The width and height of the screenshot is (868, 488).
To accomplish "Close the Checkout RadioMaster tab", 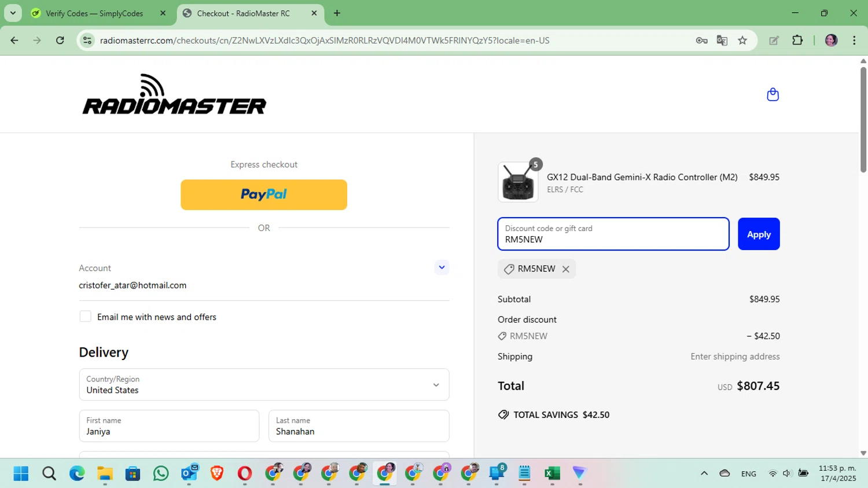I will pyautogui.click(x=314, y=13).
